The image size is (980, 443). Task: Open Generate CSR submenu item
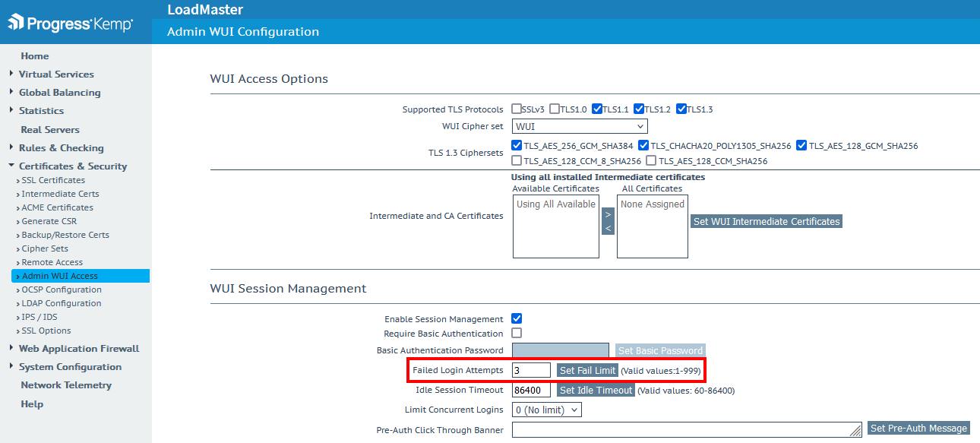[49, 221]
